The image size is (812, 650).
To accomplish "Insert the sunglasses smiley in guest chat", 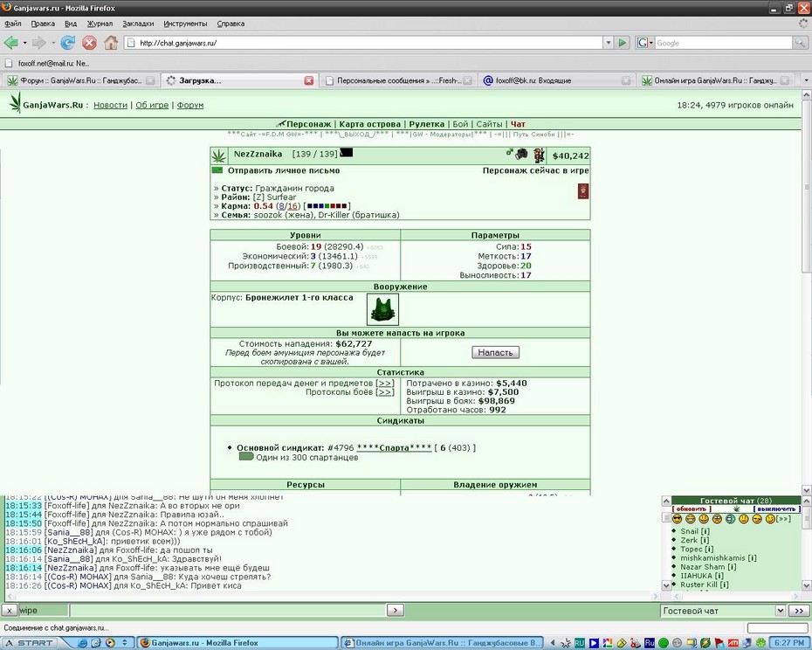I will (678, 519).
